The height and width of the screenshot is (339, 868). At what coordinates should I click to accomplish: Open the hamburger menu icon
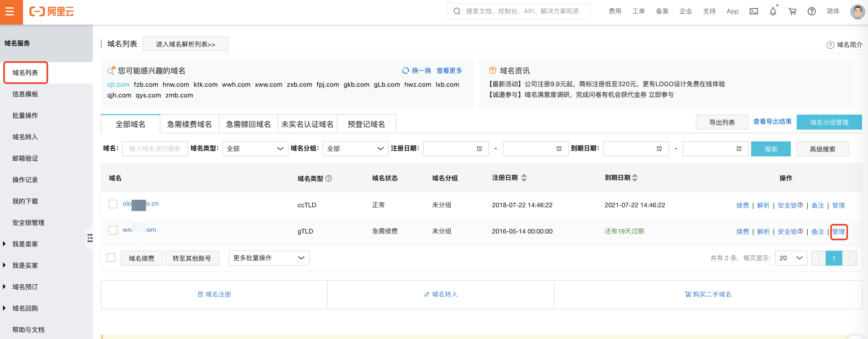10,12
